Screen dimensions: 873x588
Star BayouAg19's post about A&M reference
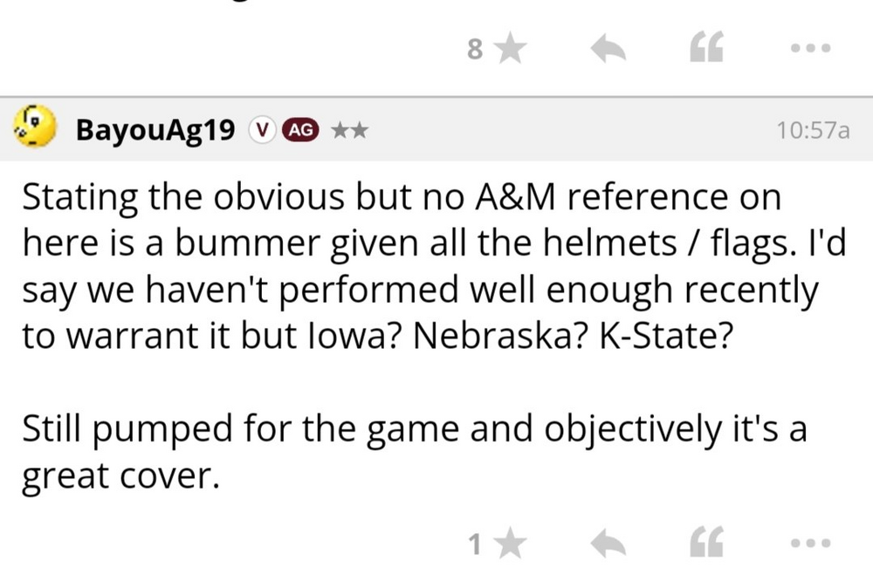pos(511,544)
